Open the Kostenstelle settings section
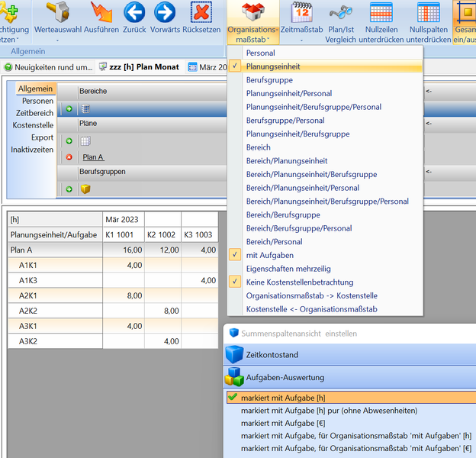 [33, 125]
